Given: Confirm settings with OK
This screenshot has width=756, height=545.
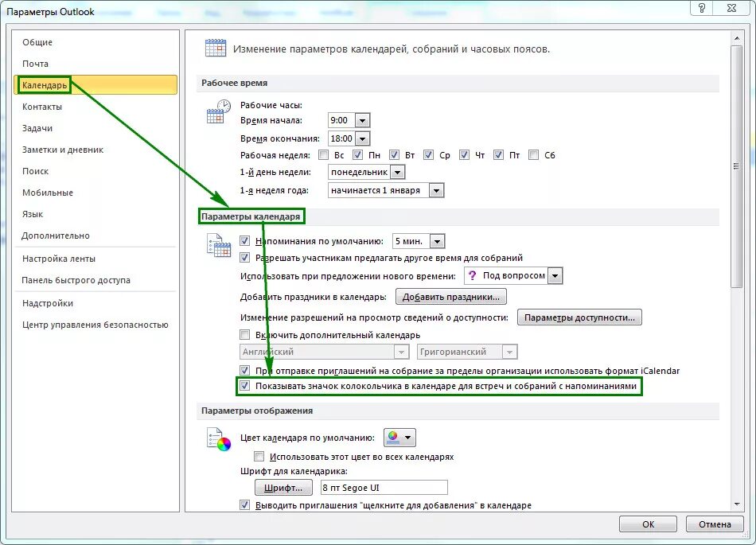Looking at the screenshot, I should (648, 524).
